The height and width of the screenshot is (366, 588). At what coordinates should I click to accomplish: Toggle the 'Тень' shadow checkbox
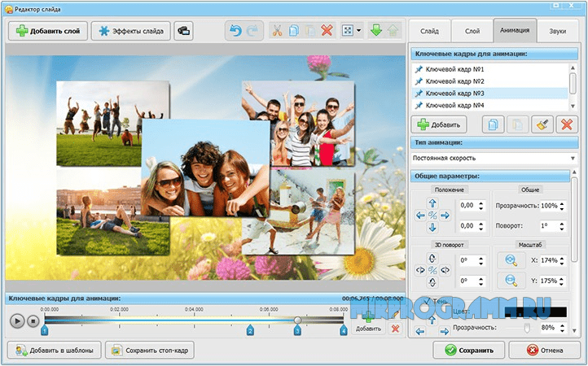pyautogui.click(x=427, y=301)
